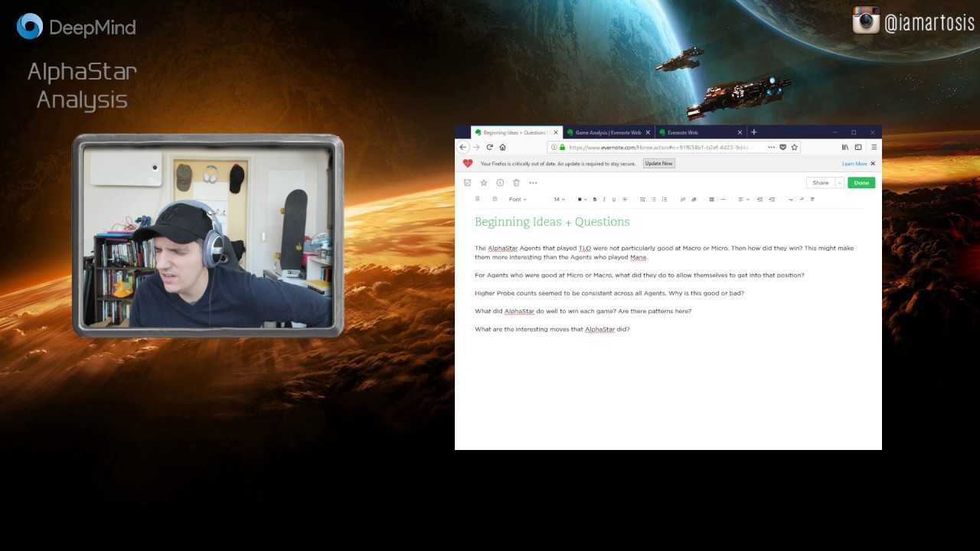The image size is (980, 551).
Task: Insert a horizontal rule line
Action: (723, 199)
